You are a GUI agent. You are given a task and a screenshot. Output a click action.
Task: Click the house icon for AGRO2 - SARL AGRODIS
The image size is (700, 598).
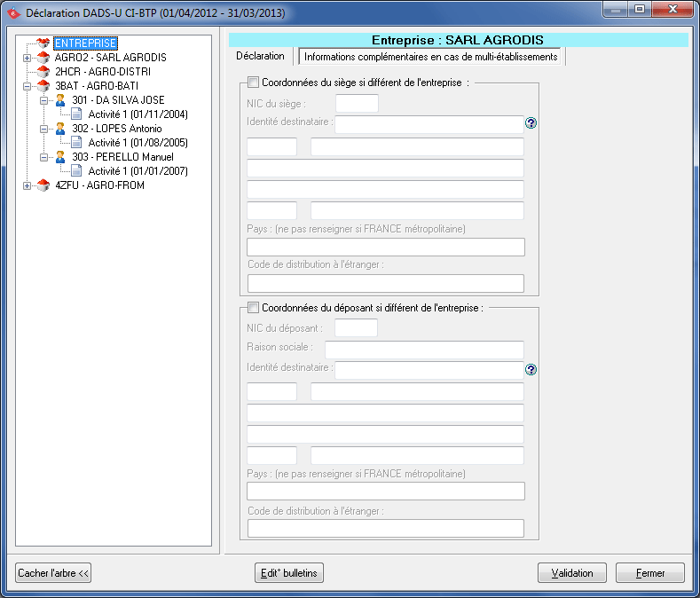tap(43, 58)
